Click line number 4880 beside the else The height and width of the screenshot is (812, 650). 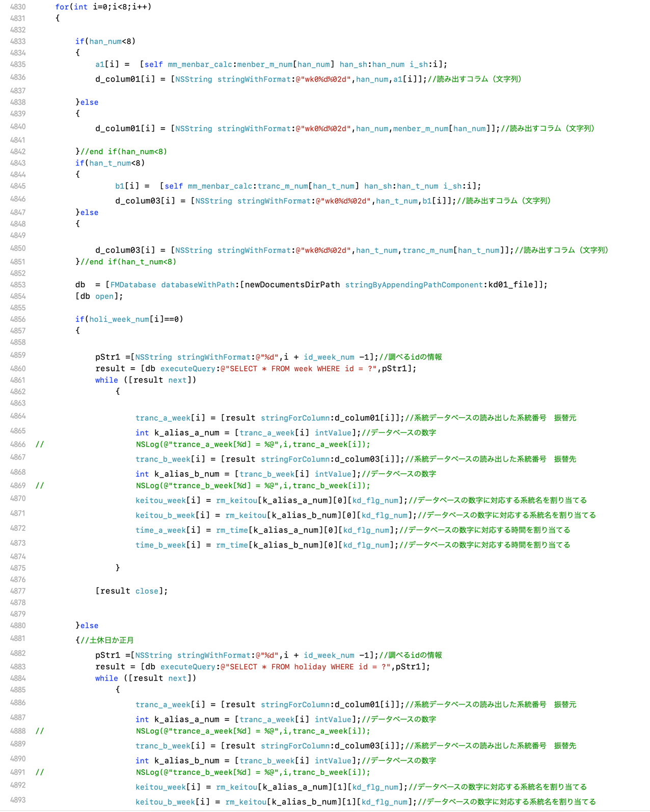[18, 626]
